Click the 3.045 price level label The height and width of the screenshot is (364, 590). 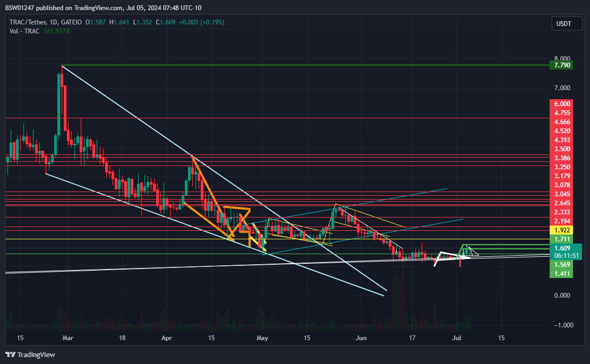(561, 194)
